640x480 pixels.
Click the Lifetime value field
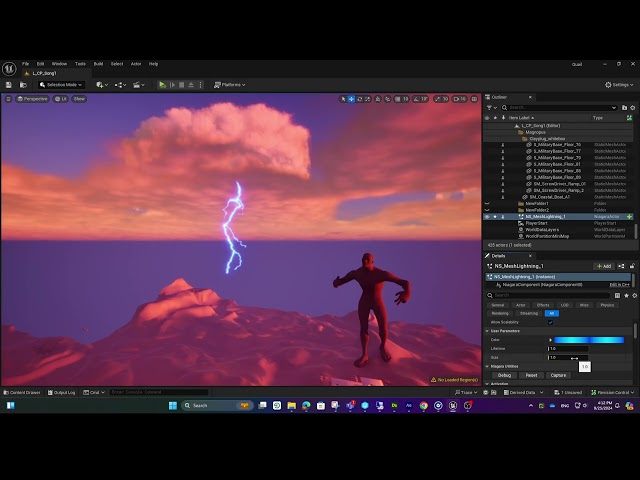point(568,349)
